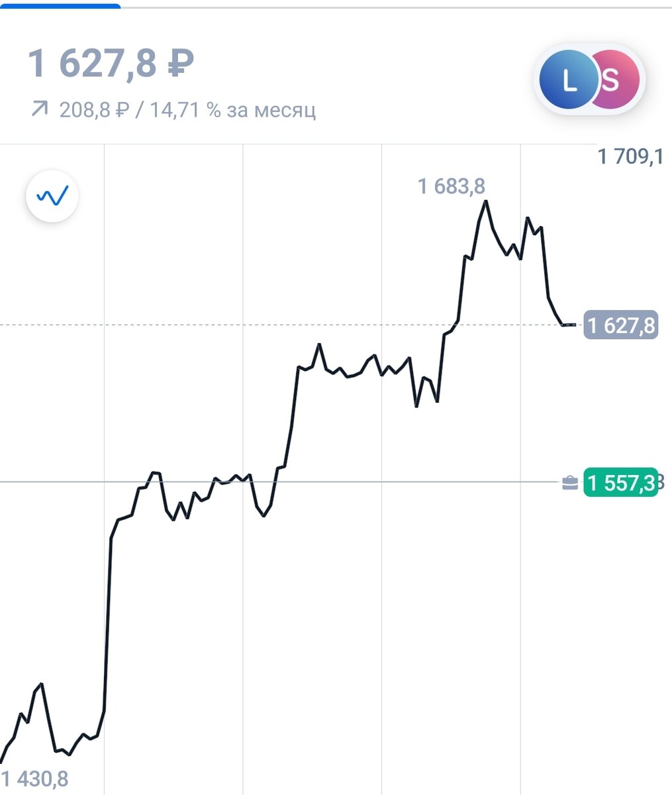Click the briefcase portfolio icon
Screen dimensions: 672x795
click(x=570, y=483)
